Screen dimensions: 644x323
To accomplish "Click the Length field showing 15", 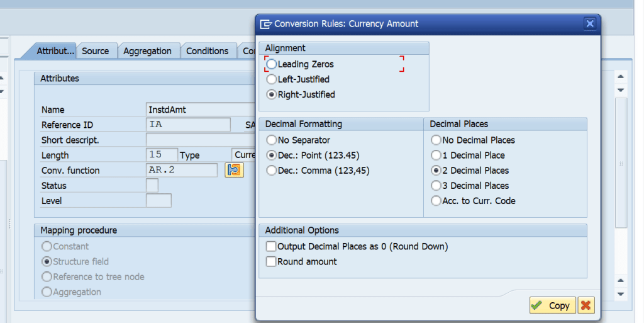I will (162, 155).
